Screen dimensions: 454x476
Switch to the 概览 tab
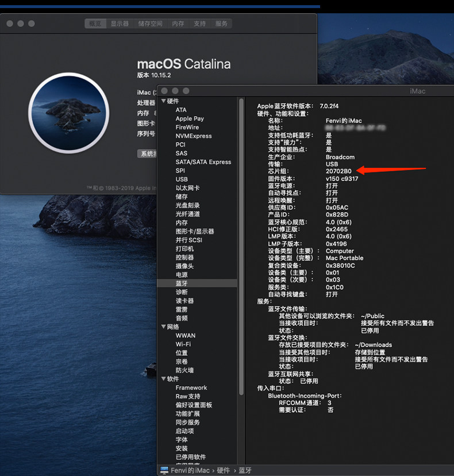[95, 24]
